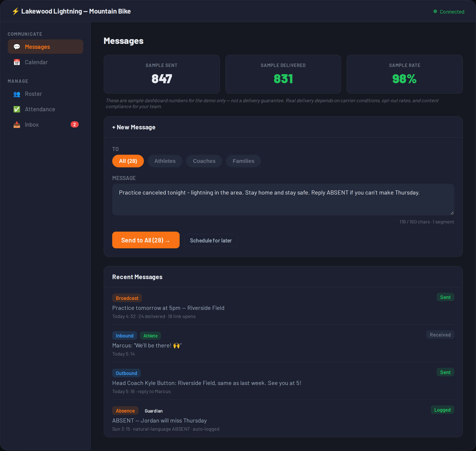Click the Outbound tag
Screen dimensions: 476x451
point(126,373)
